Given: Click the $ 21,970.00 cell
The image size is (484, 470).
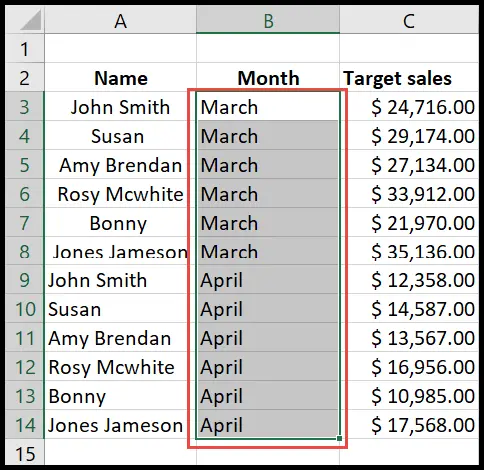Looking at the screenshot, I should coord(409,222).
